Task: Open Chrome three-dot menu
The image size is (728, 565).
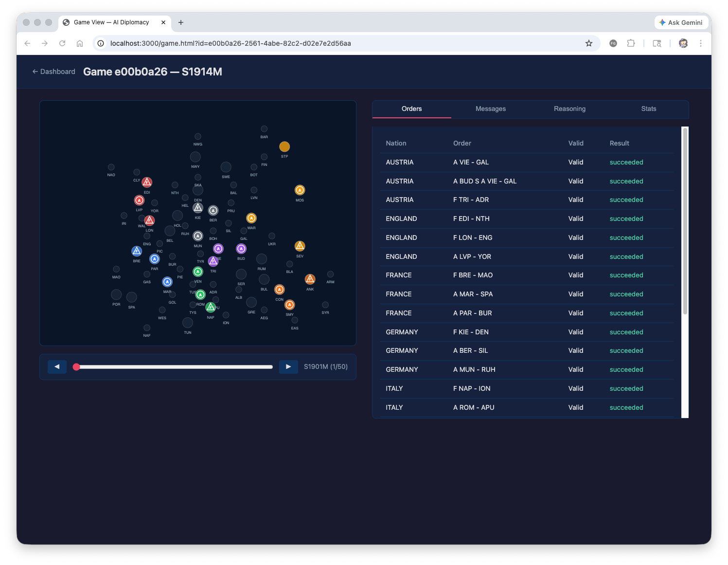Action: click(x=700, y=43)
